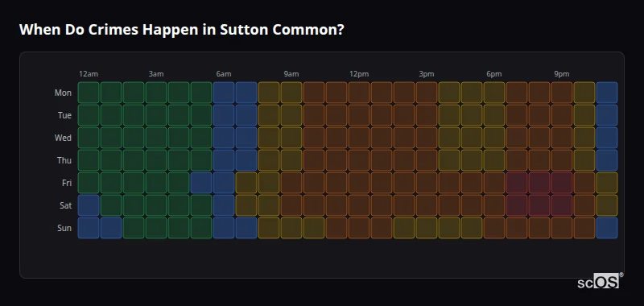Click the '9pm' column label
This screenshot has width=644, height=306.
tap(562, 74)
